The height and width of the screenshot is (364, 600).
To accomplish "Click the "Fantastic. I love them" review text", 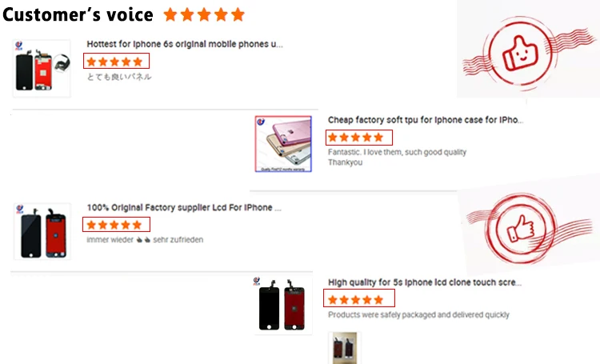I will [397, 152].
